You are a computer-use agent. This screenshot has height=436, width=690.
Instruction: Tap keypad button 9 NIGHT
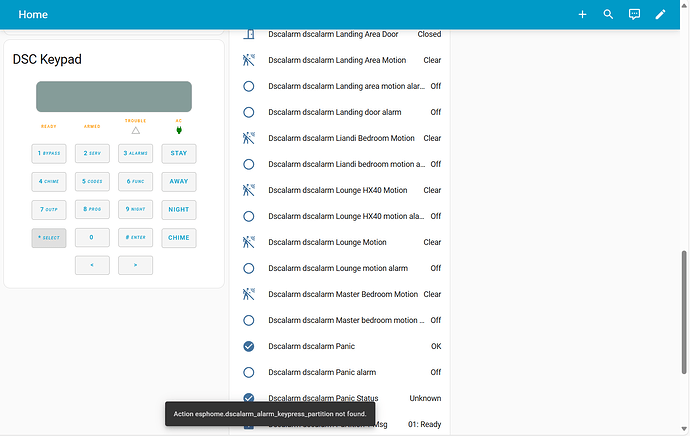[136, 209]
